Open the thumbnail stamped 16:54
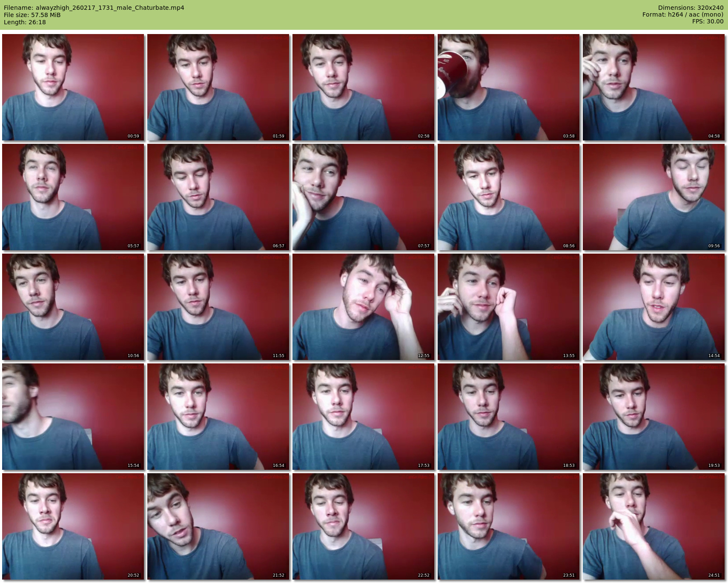 pyautogui.click(x=218, y=417)
